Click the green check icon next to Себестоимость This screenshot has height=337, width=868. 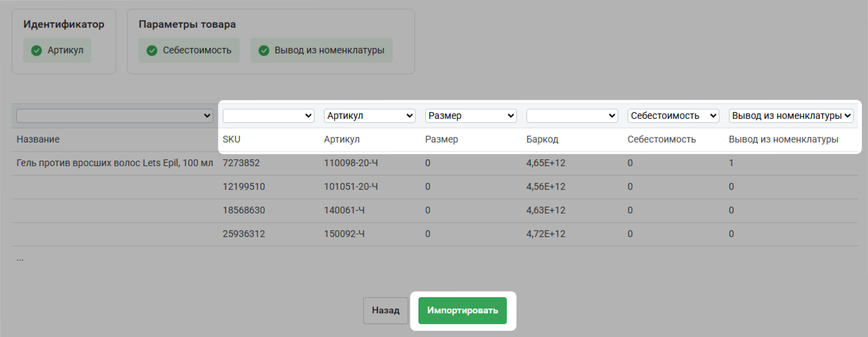click(x=152, y=50)
